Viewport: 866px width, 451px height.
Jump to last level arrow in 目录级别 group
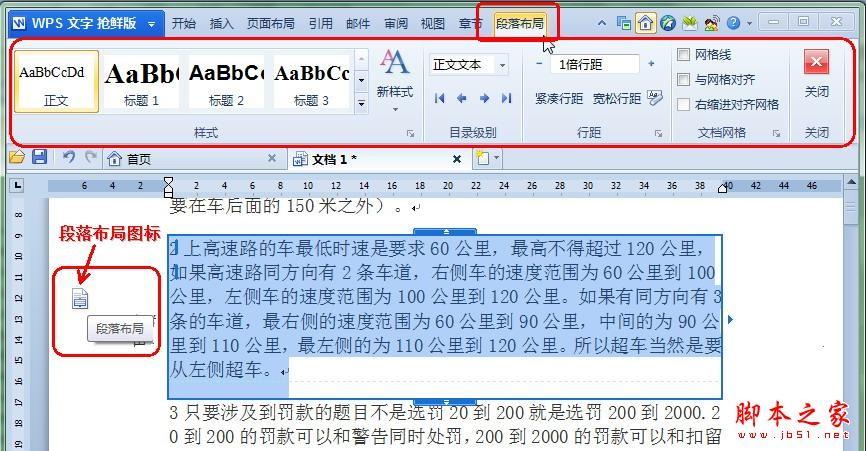(x=506, y=98)
